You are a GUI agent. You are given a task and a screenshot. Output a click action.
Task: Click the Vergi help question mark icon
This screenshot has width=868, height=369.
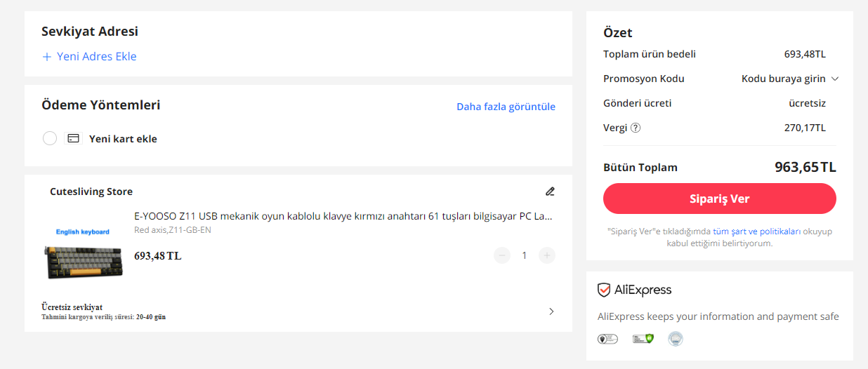pyautogui.click(x=636, y=128)
